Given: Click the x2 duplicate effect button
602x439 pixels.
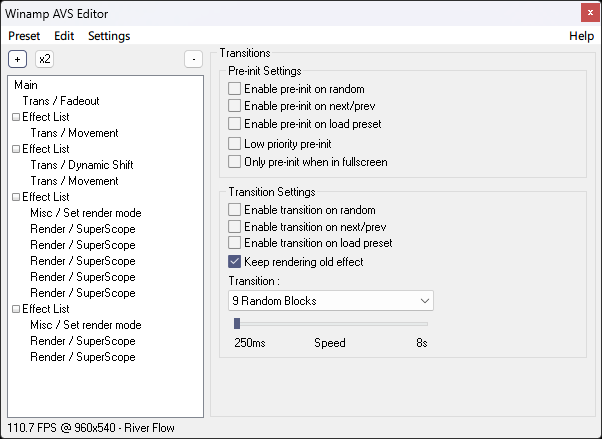Looking at the screenshot, I should [45, 59].
